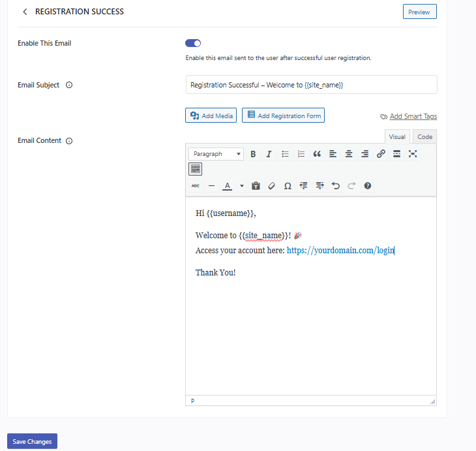
Task: Insert a bulleted list
Action: click(285, 154)
